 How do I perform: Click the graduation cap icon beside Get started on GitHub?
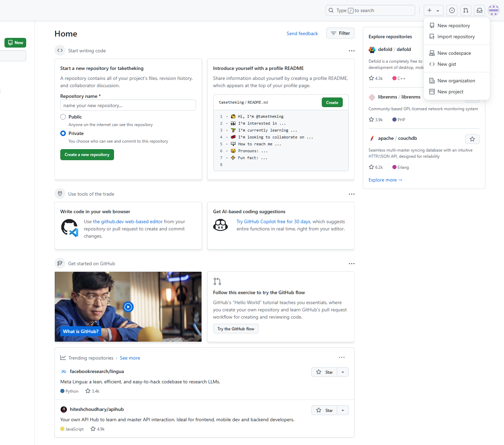(x=60, y=263)
